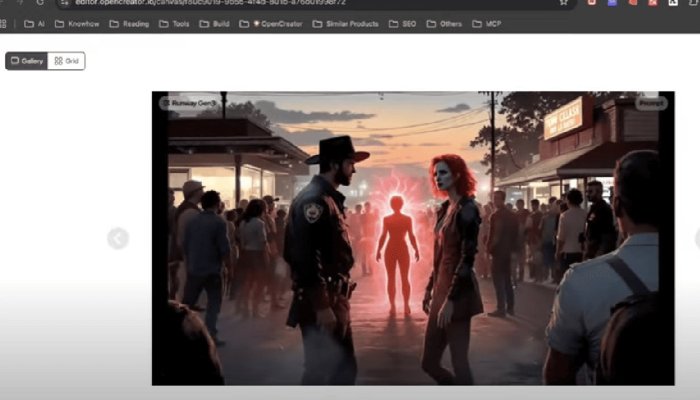The image size is (700, 400).
Task: Open the Reading bookmarks folder
Action: (x=129, y=24)
